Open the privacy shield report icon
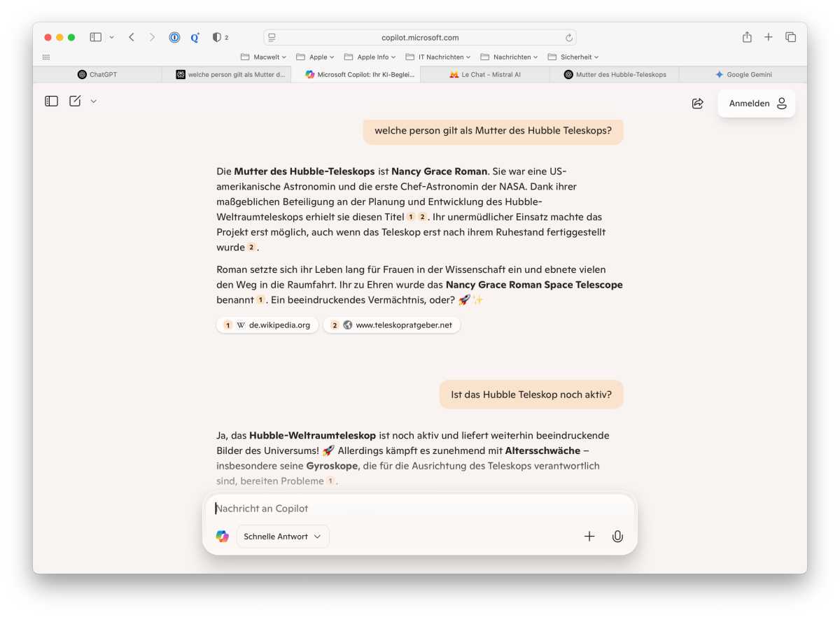The height and width of the screenshot is (617, 840). [x=217, y=37]
